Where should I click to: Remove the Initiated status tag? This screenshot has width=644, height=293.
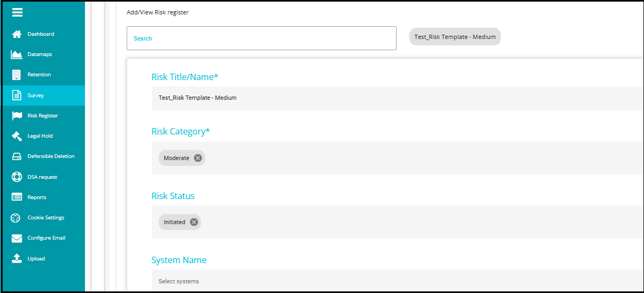194,222
